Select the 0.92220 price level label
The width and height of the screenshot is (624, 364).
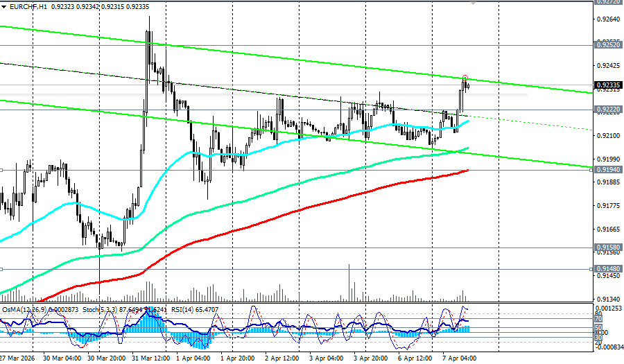pyautogui.click(x=607, y=109)
